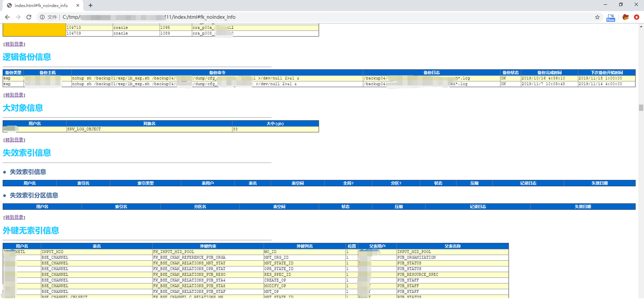Click the red update arrow icon
This screenshot has height=304, width=644.
636,17
